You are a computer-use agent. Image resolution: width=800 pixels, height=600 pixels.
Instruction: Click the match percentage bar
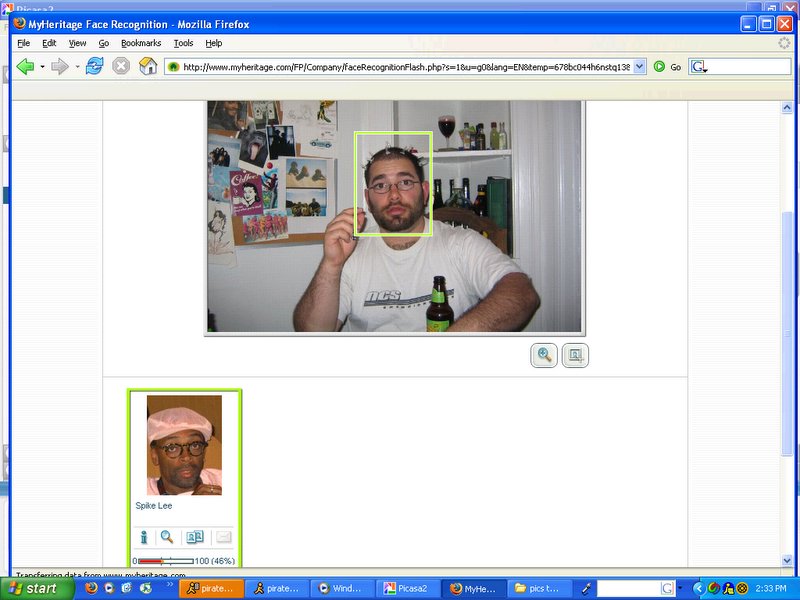166,561
